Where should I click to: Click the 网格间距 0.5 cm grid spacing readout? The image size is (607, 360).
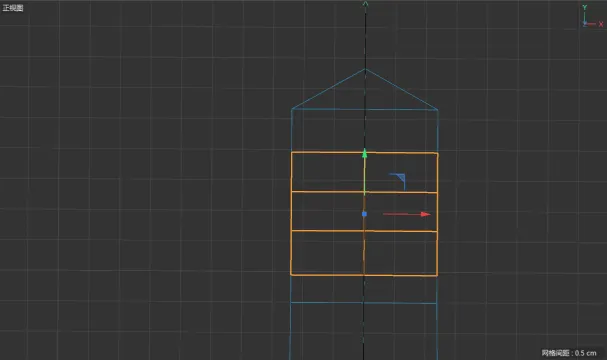[x=569, y=353]
